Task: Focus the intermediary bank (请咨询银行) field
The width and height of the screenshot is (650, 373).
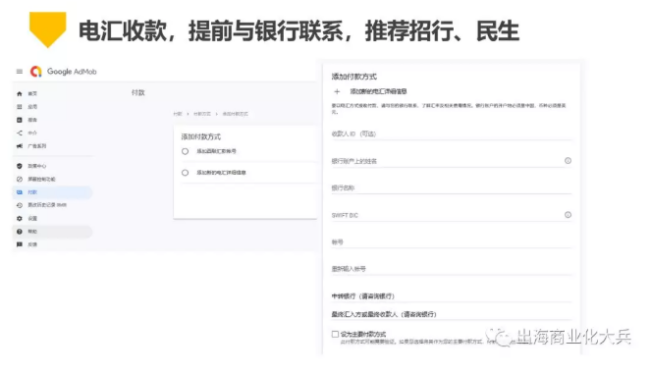Action: pyautogui.click(x=451, y=296)
